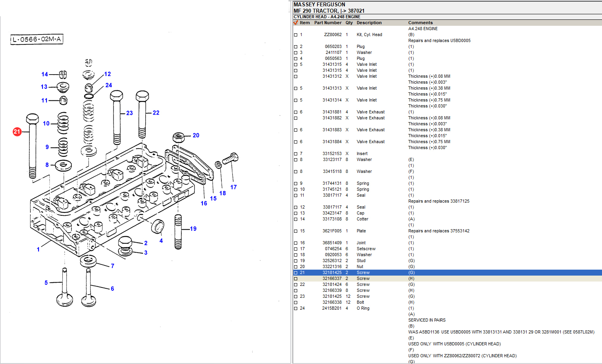Select callout 17 near the setscrew
The width and height of the screenshot is (602, 364).
[x=233, y=187]
